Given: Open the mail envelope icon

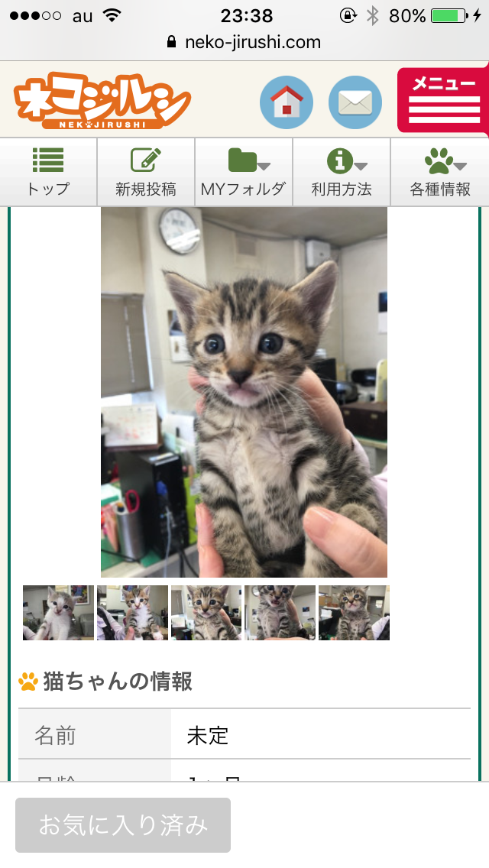Looking at the screenshot, I should 355,102.
